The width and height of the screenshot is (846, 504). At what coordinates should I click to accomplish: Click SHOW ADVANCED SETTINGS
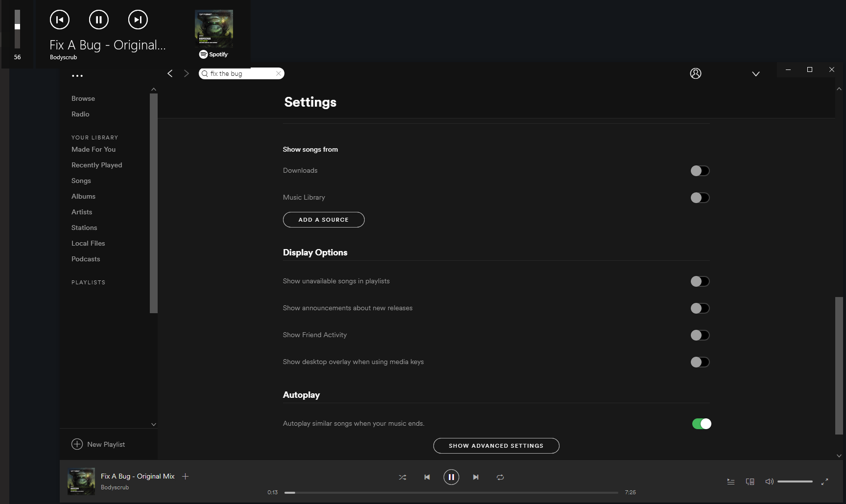click(496, 446)
